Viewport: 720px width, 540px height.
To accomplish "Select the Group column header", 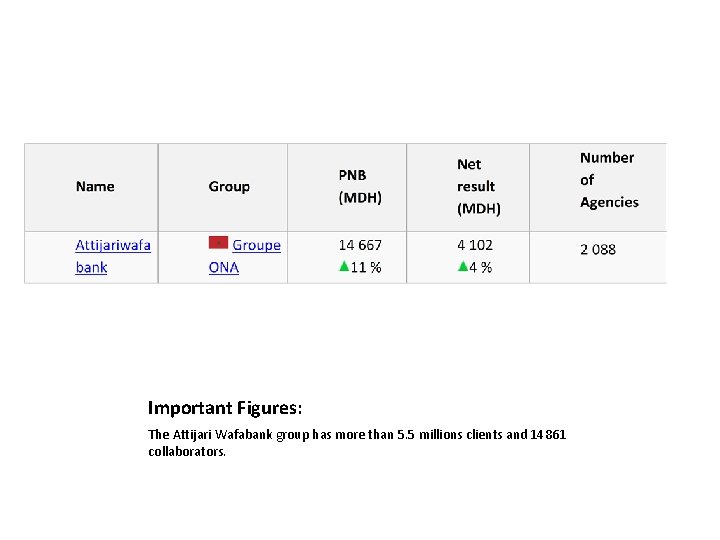I will [x=229, y=186].
